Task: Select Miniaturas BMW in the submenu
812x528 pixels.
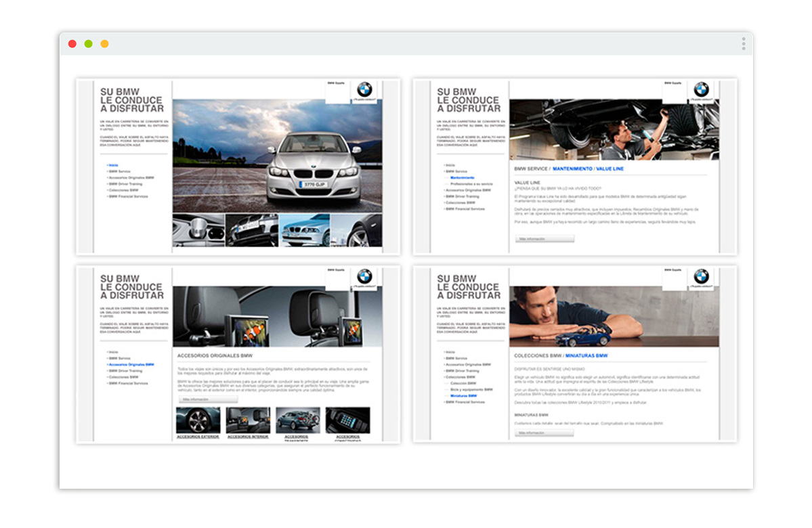Action: click(x=464, y=396)
